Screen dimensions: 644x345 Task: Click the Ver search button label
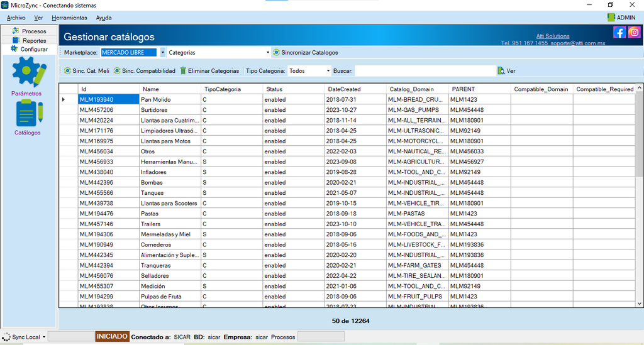pyautogui.click(x=511, y=71)
